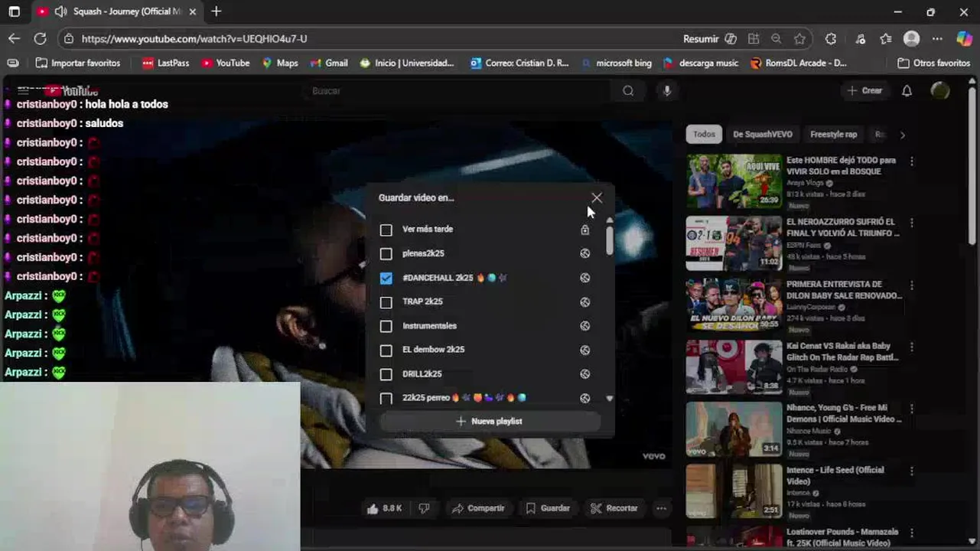Screen dimensions: 980x551
Task: Click the globe icon beside '#DANCEHALL 2k25'
Action: point(585,278)
